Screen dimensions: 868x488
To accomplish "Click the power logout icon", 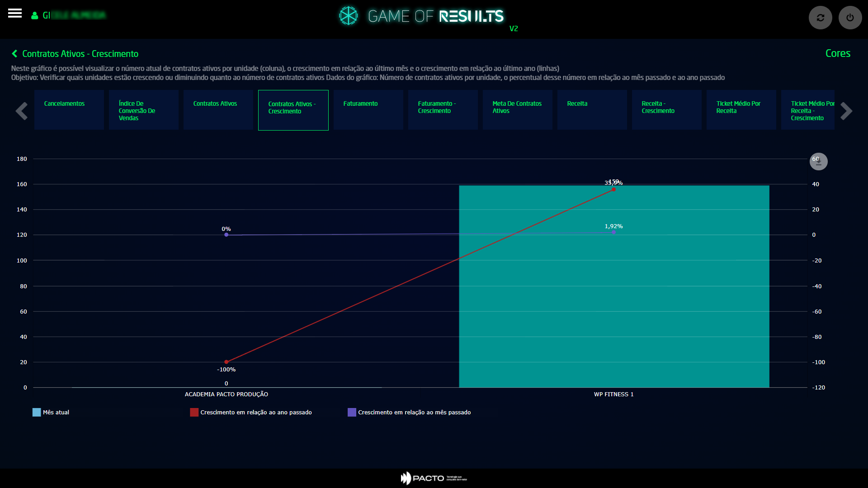I will click(x=850, y=18).
